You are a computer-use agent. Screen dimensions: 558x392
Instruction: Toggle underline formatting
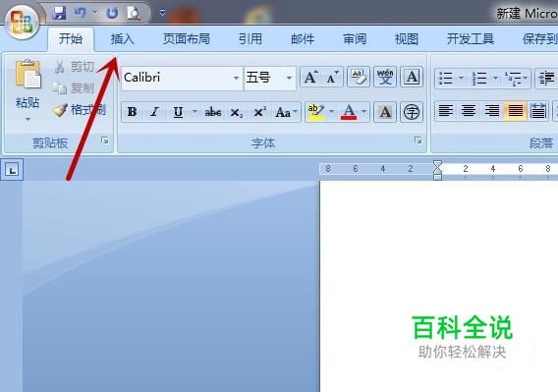[178, 112]
